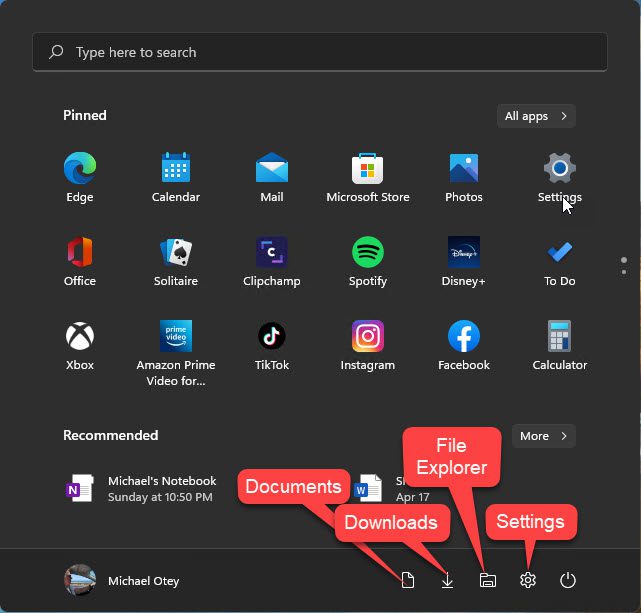Launch the Office app
The image size is (641, 613).
pos(80,262)
